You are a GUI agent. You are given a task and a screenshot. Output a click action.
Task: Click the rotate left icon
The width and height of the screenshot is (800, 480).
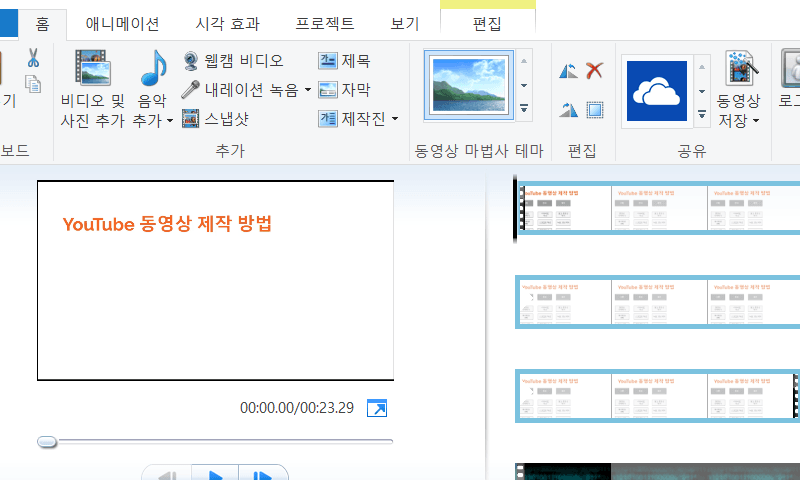pos(568,70)
